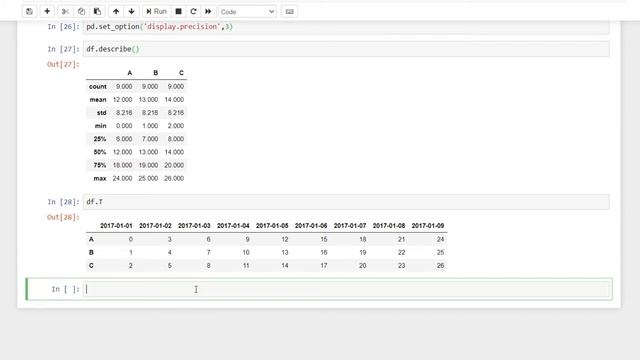Move selected cell up with the arrow
This screenshot has width=640, height=360.
tap(116, 11)
